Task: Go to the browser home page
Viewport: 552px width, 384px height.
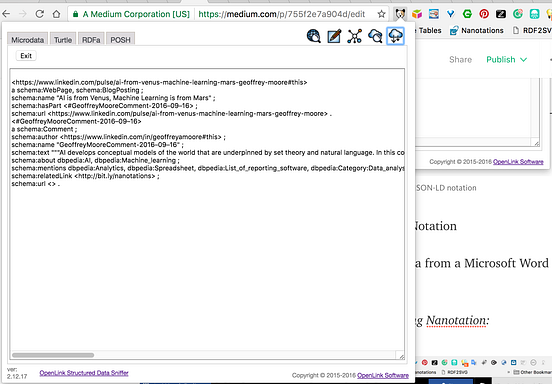Action: pos(56,14)
